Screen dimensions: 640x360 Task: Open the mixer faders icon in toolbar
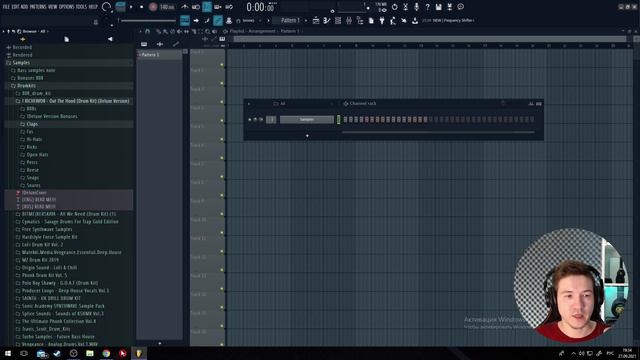(x=349, y=20)
